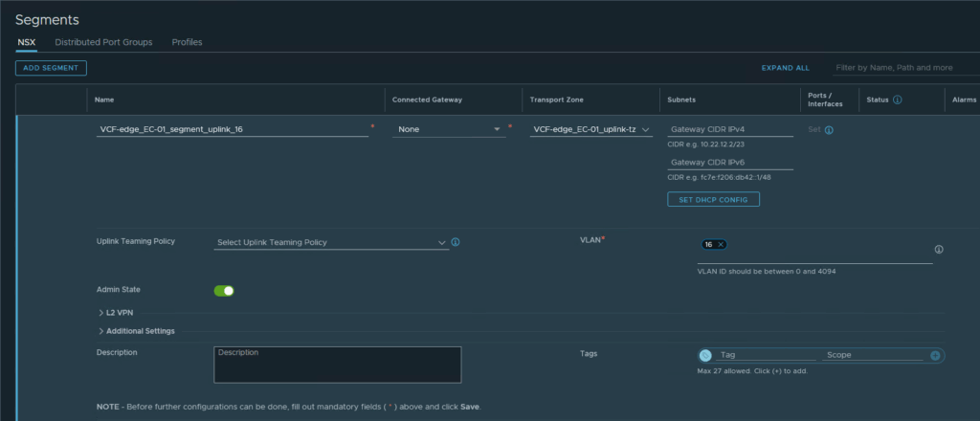
Task: Click into the Description text box
Action: tap(337, 365)
